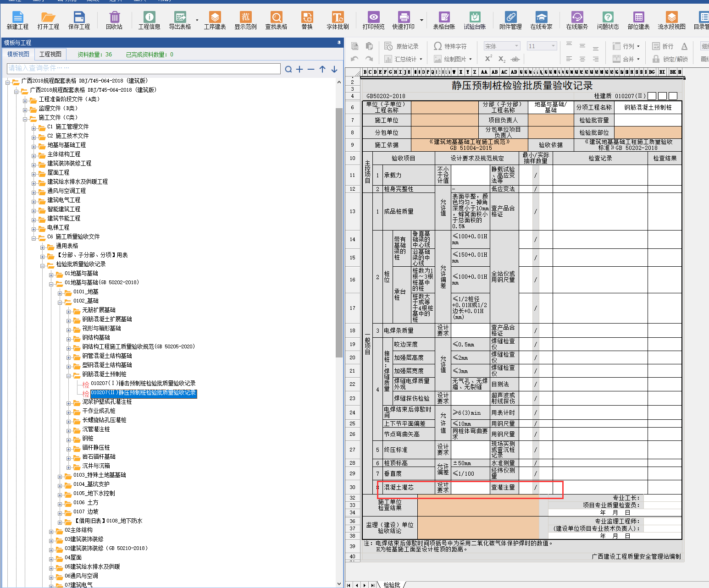The height and width of the screenshot is (588, 709).
Task: Toggle 折行 text wrap
Action: pos(663,46)
